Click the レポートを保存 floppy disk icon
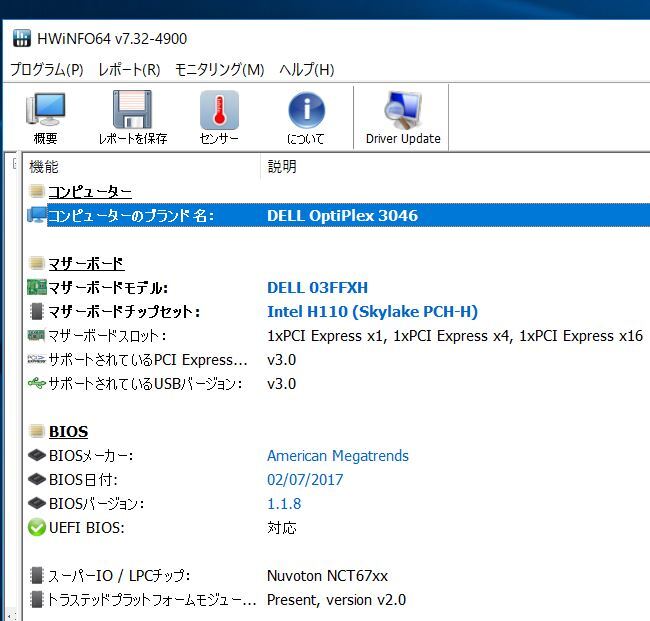The height and width of the screenshot is (621, 650). [132, 109]
